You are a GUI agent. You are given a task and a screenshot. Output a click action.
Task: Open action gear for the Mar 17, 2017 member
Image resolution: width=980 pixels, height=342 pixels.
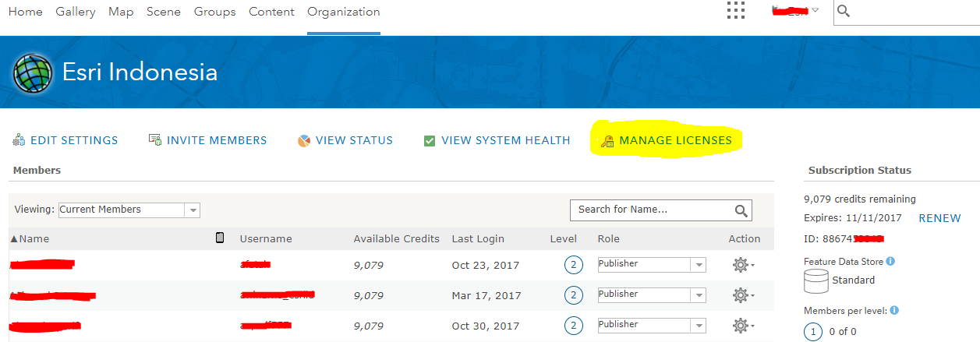(x=743, y=295)
